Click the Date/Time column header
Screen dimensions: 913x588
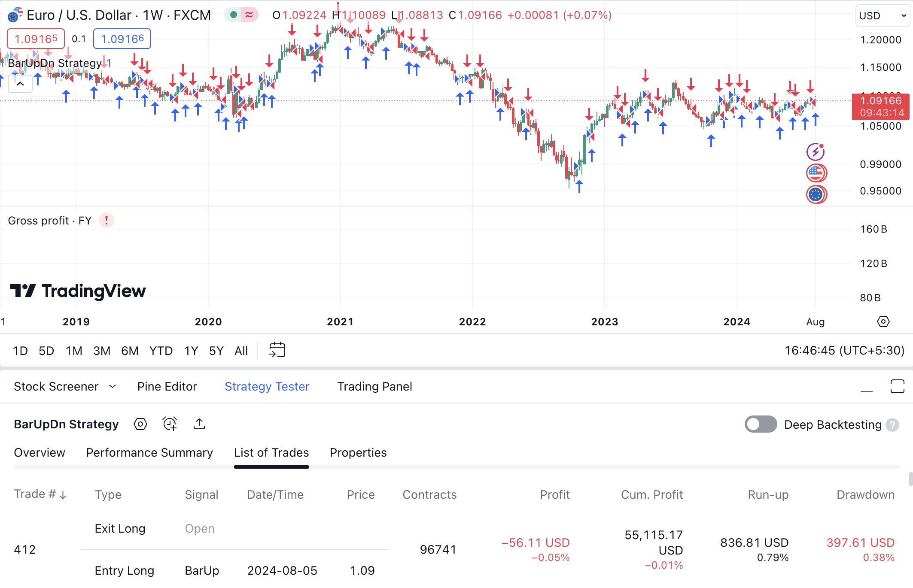275,495
